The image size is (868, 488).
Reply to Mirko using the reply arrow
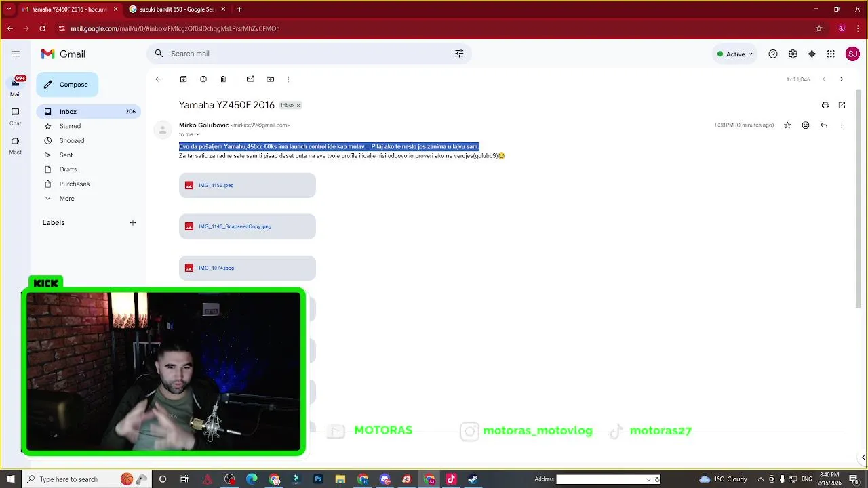coord(824,125)
